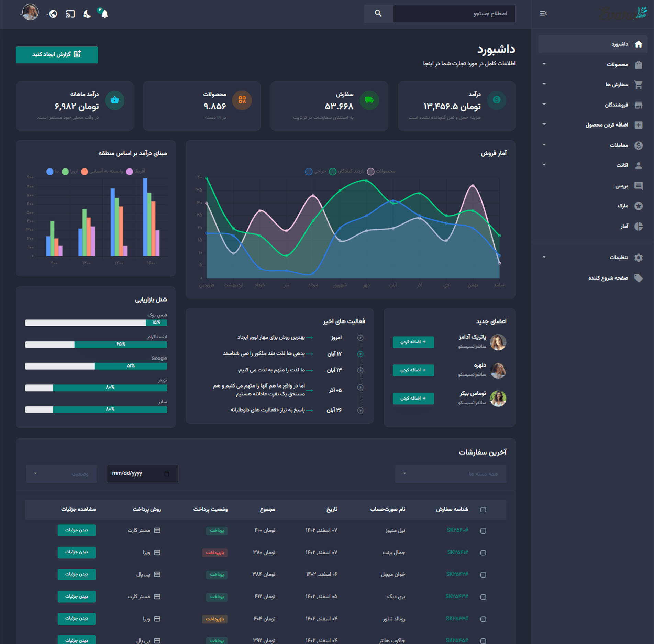The height and width of the screenshot is (644, 654).
Task: Open سفارش ها sidebar menu item
Action: tap(593, 85)
